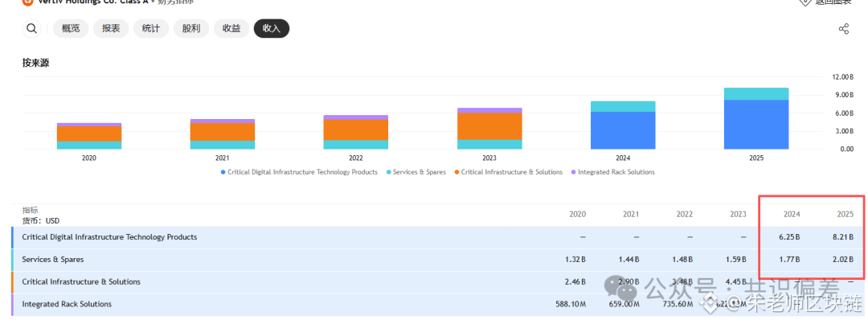The height and width of the screenshot is (324, 868).
Task: Click the share icon
Action: coord(844,29)
